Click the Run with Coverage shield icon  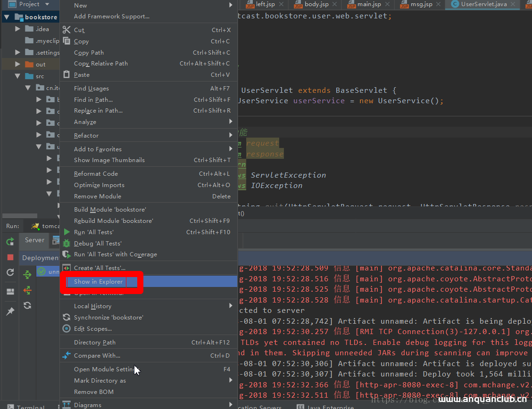tap(66, 254)
